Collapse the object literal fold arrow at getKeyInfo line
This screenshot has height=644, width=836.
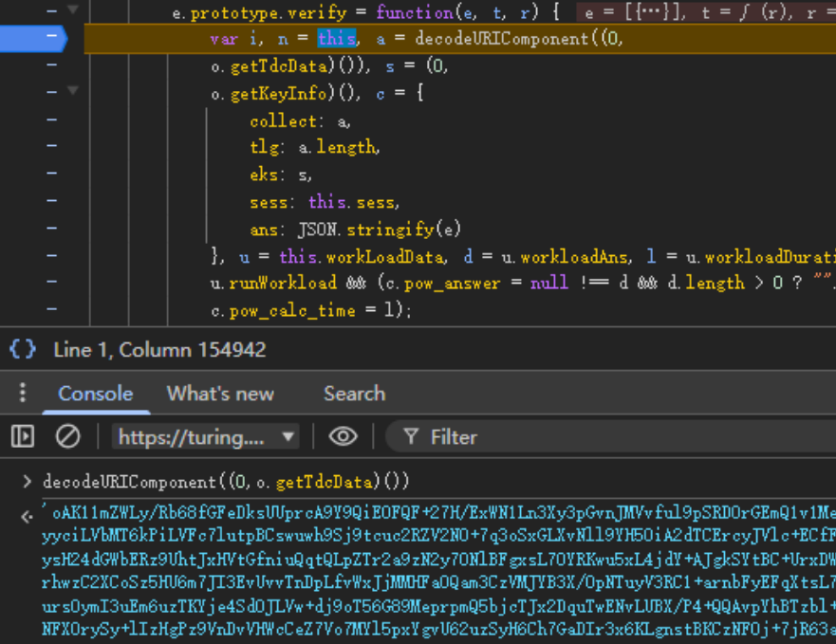click(x=73, y=91)
